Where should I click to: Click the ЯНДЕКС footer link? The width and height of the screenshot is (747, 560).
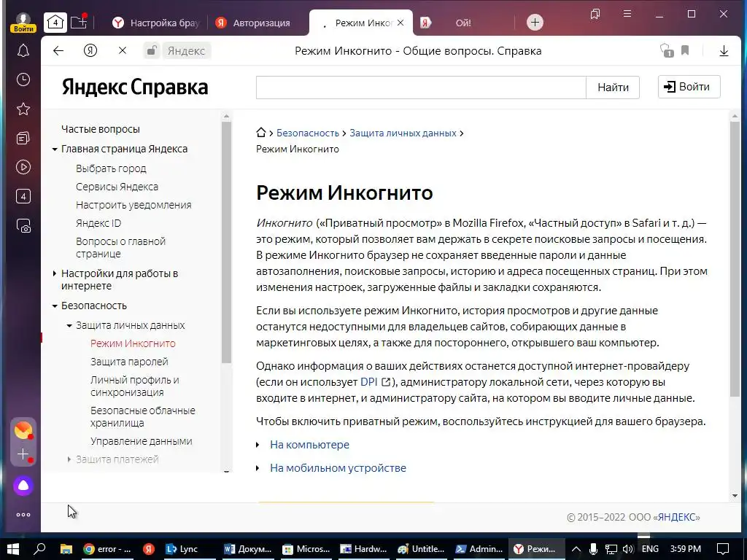click(678, 517)
